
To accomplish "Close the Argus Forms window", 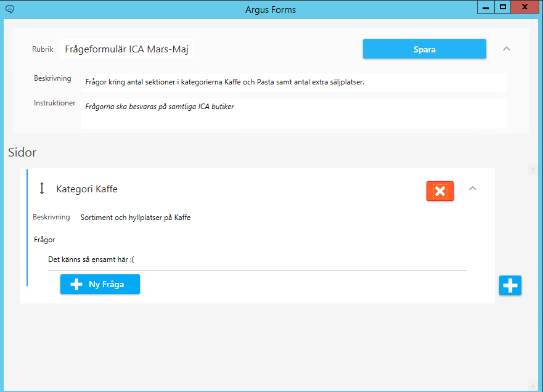I will [525, 7].
